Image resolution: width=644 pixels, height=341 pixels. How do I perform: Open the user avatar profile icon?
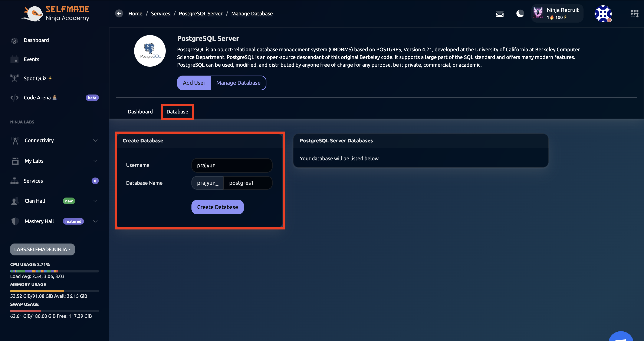(603, 14)
